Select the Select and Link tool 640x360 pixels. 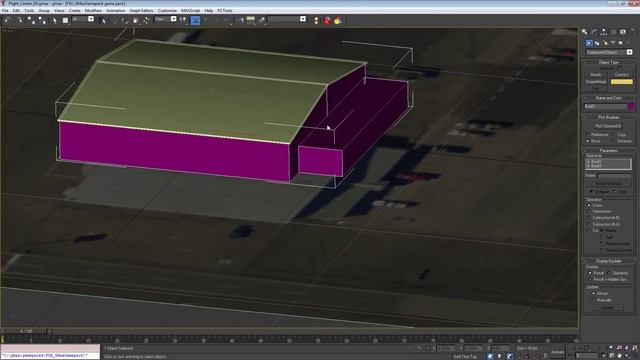[31, 20]
